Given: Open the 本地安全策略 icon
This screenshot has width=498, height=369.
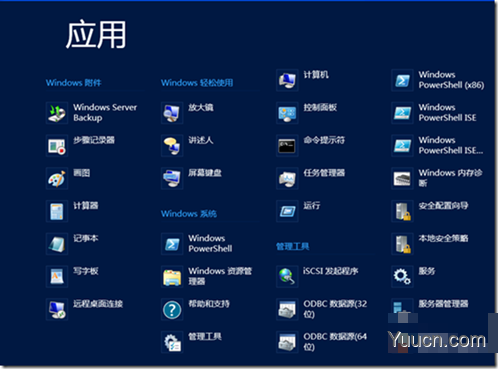Looking at the screenshot, I should click(402, 244).
